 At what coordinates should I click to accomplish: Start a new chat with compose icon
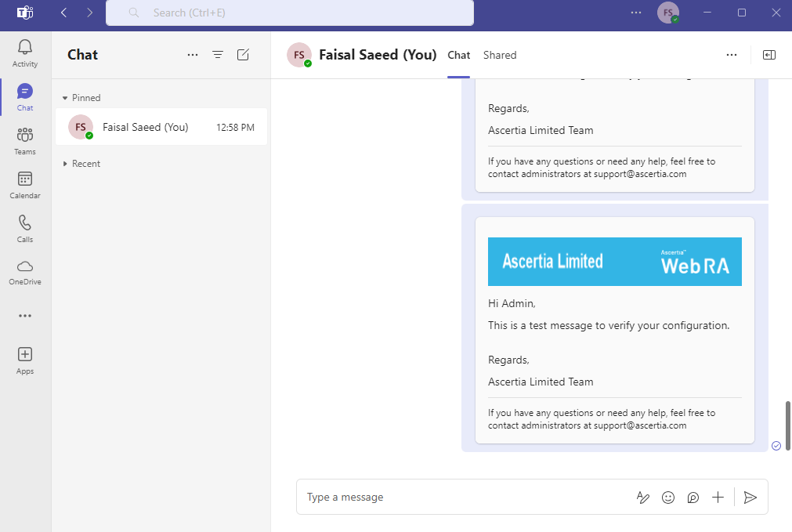243,55
